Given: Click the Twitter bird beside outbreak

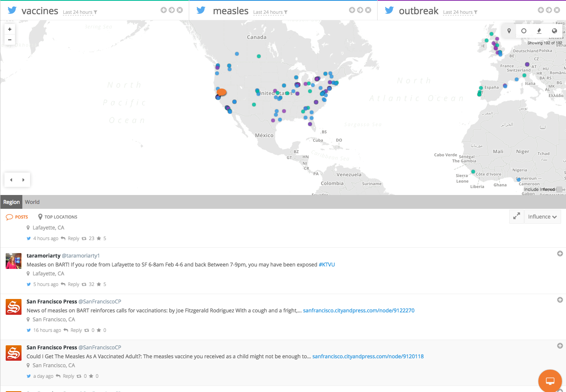Looking at the screenshot, I should pos(389,10).
